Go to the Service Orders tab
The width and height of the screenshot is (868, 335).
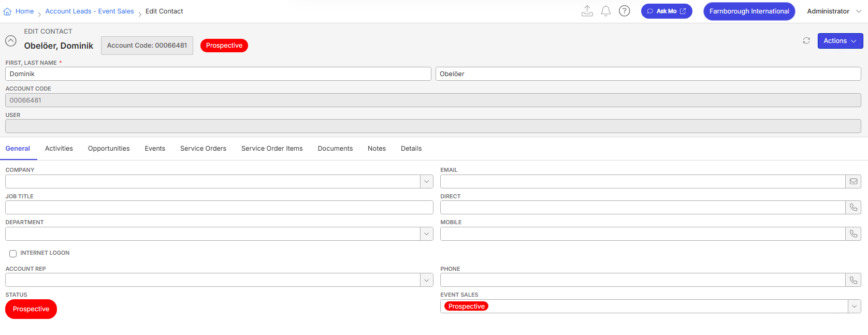pyautogui.click(x=203, y=149)
